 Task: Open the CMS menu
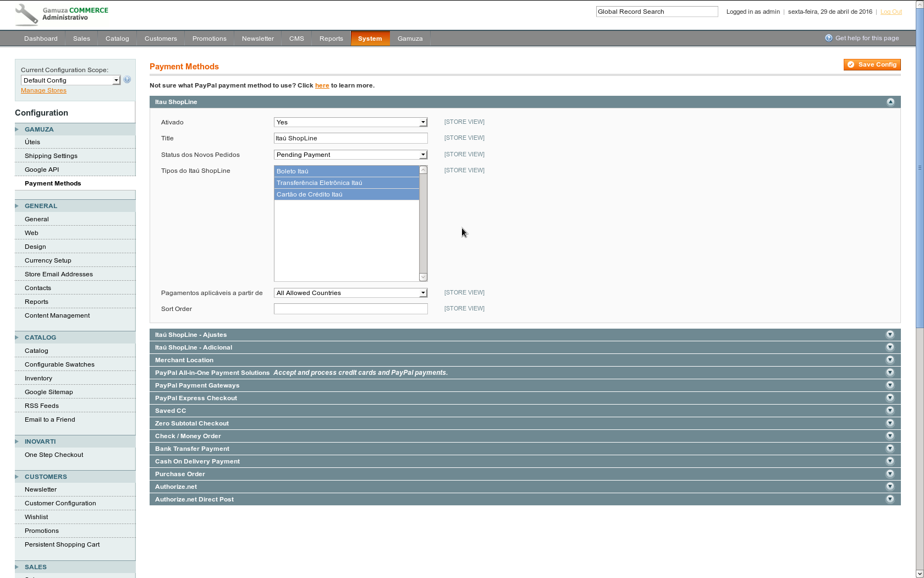[x=296, y=39]
